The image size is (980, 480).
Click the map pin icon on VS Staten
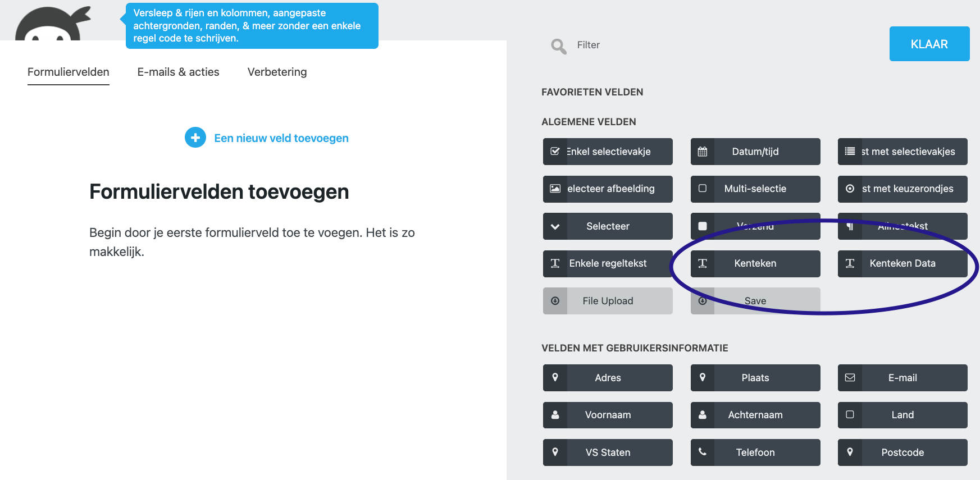555,452
